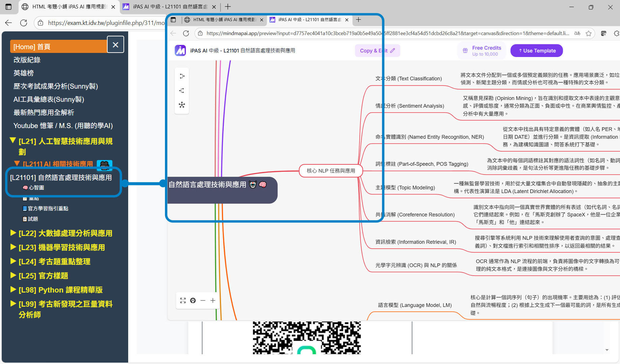The height and width of the screenshot is (364, 620).
Task: Click the middle layout icon in mind map toolbar
Action: [182, 90]
